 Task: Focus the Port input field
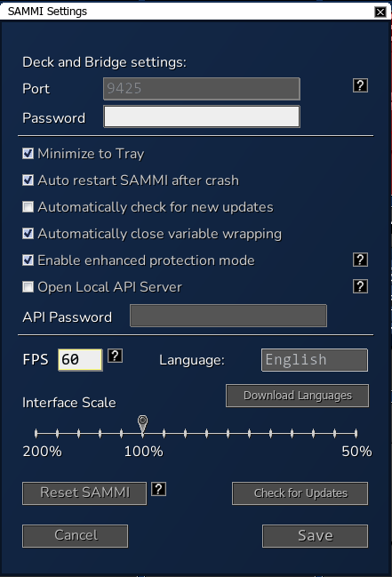[202, 89]
